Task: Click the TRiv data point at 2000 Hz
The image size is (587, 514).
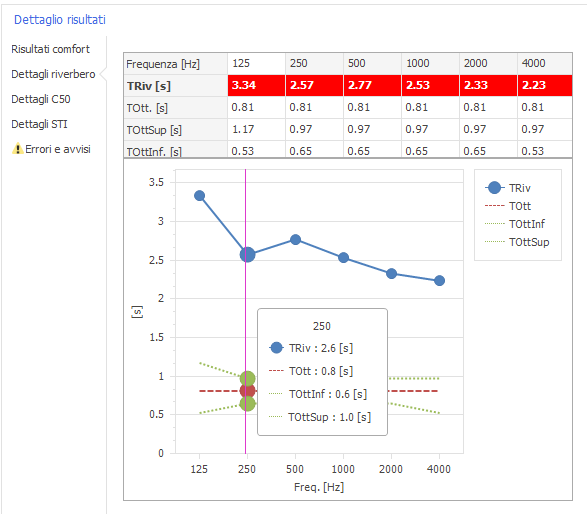Action: coord(391,273)
